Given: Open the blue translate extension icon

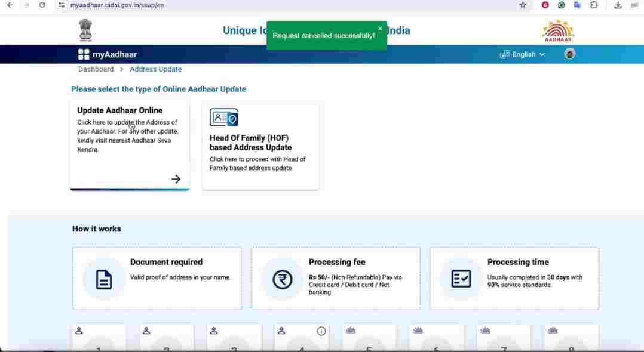Looking at the screenshot, I should 577,5.
